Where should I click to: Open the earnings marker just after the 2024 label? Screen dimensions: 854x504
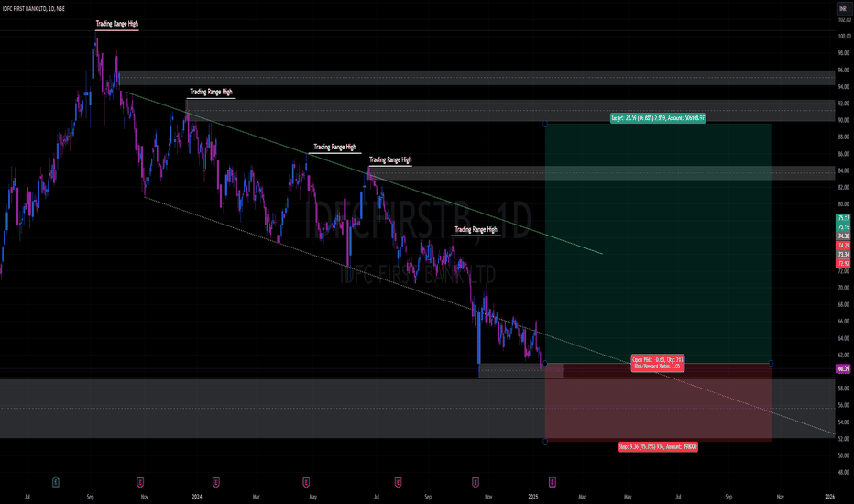click(x=215, y=482)
